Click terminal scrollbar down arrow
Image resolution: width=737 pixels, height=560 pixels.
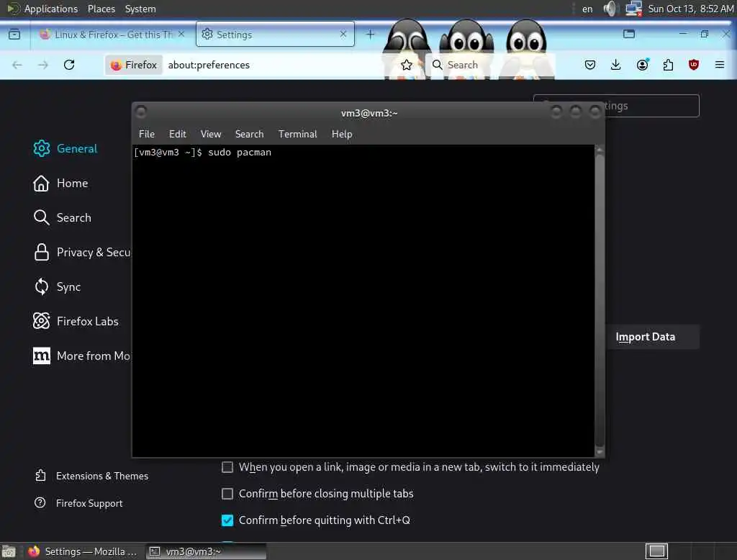pos(600,452)
